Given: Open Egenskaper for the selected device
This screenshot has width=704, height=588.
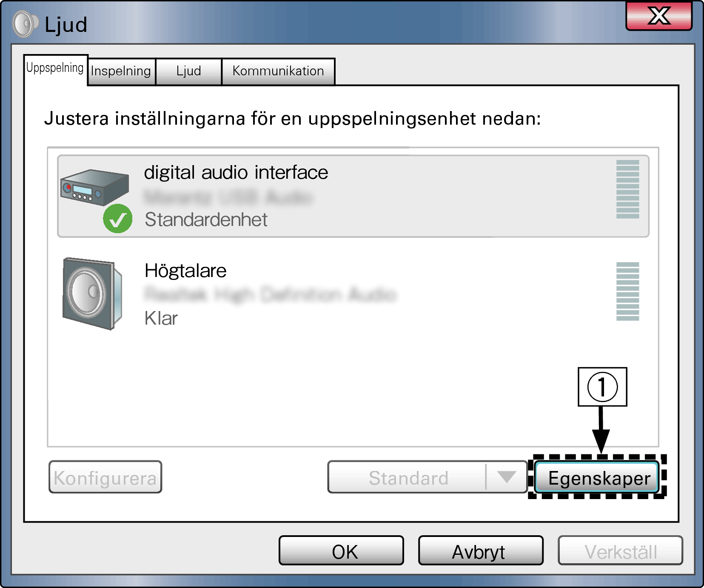Looking at the screenshot, I should [597, 477].
